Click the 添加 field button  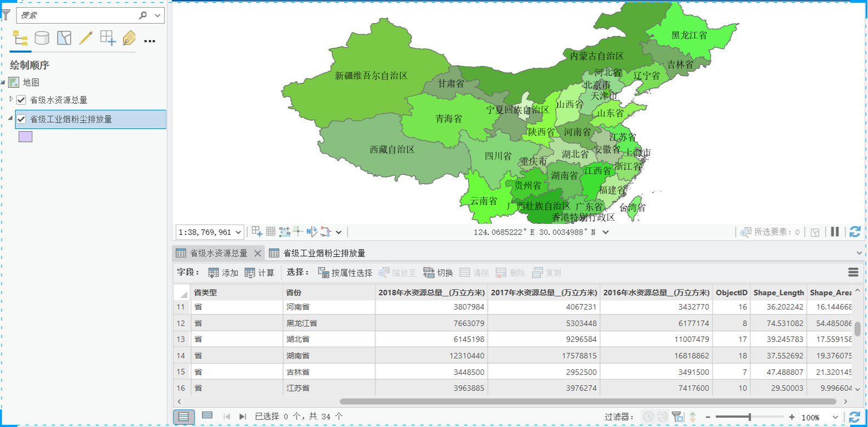223,273
